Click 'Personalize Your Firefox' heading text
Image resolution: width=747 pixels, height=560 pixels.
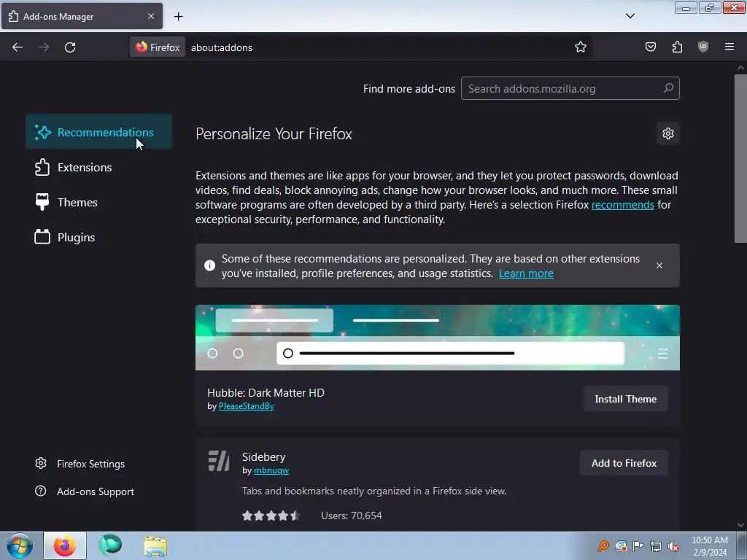(x=274, y=134)
